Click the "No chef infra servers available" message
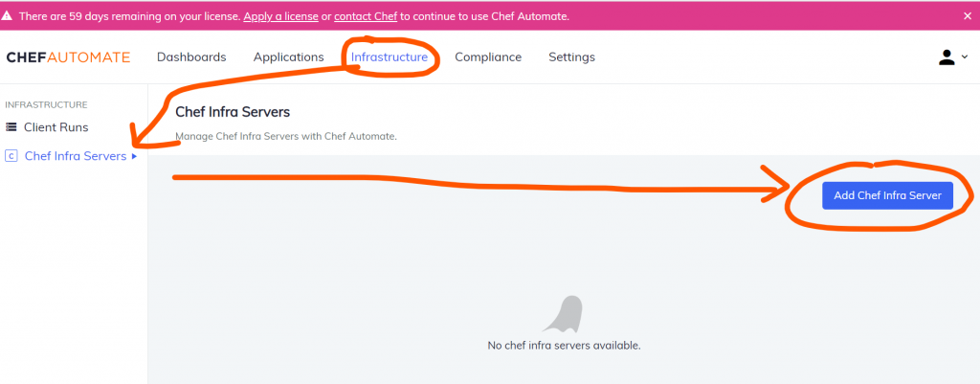 point(564,345)
